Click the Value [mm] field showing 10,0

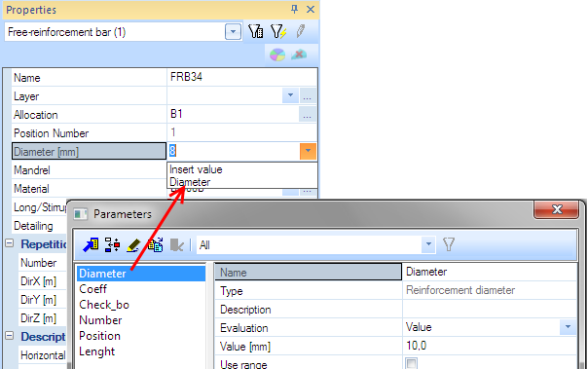[x=490, y=346]
